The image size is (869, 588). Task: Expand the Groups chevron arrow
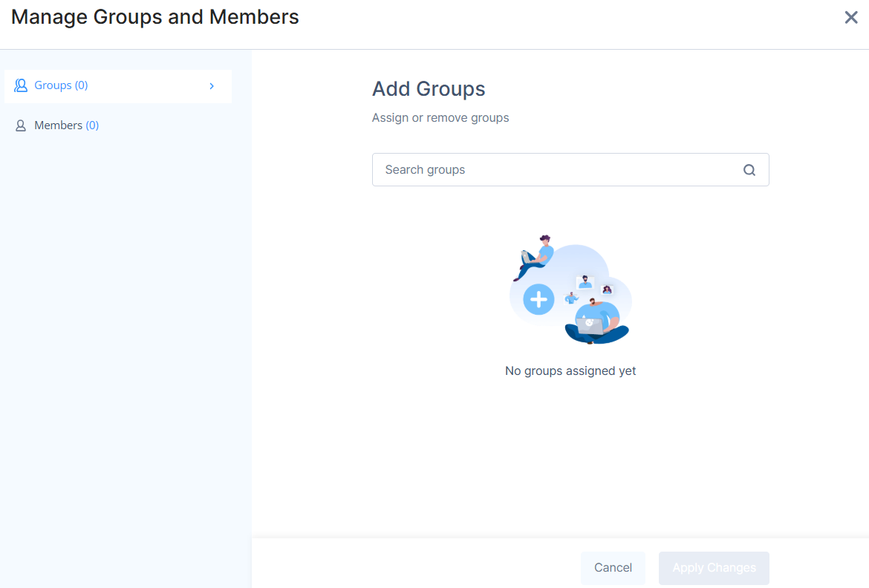coord(212,86)
